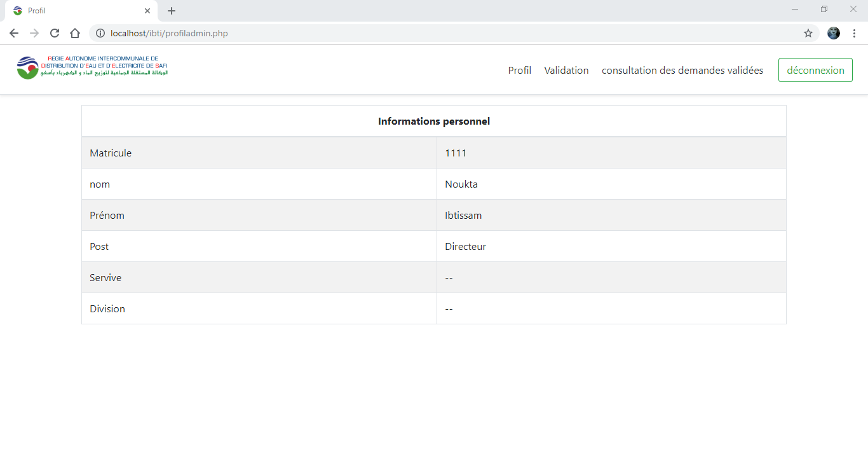The height and width of the screenshot is (463, 868).
Task: Click the Directeur post value
Action: point(466,246)
